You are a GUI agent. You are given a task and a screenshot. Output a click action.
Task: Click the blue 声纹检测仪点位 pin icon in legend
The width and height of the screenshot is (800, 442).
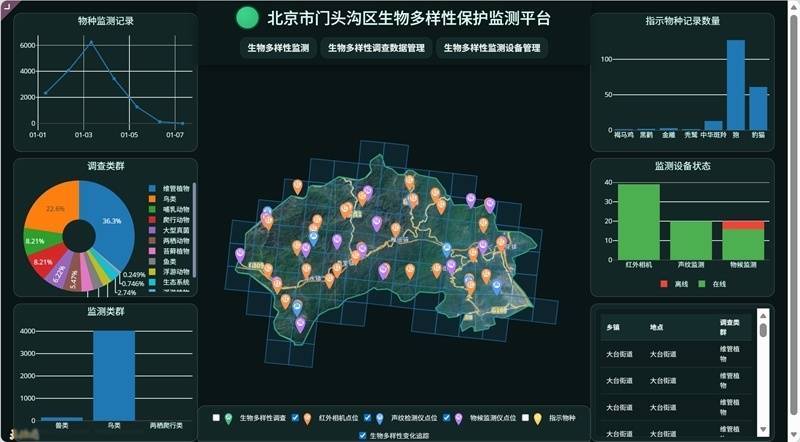pos(379,419)
